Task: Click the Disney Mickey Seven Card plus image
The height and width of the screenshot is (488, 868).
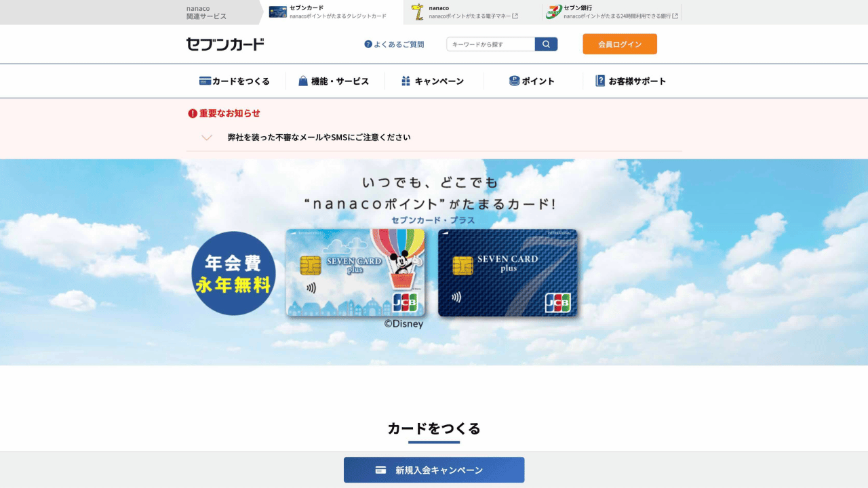Action: (x=355, y=272)
